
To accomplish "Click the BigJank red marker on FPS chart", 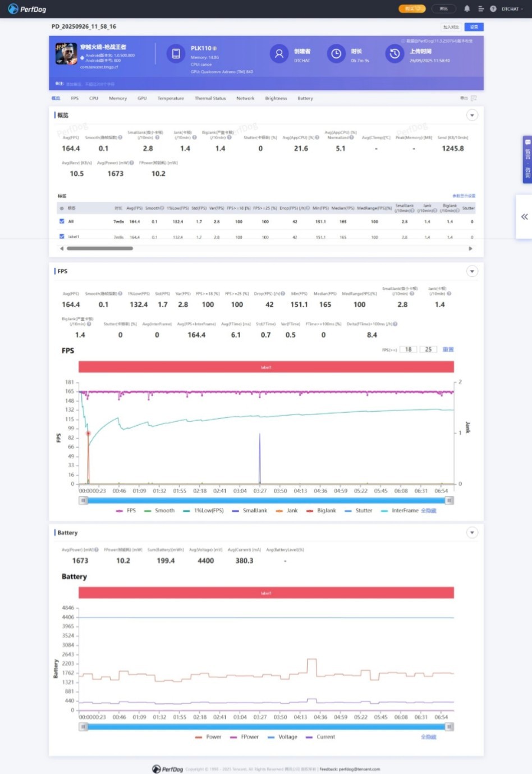I will 88,433.
